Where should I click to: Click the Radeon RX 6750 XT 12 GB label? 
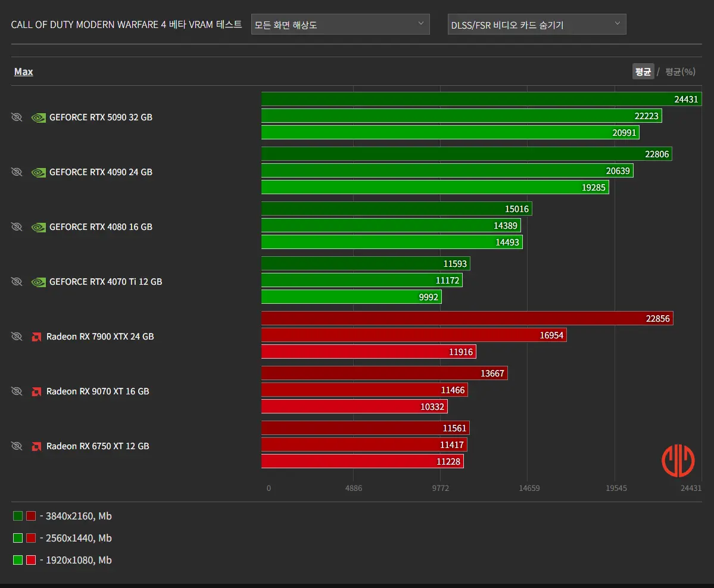click(x=98, y=446)
